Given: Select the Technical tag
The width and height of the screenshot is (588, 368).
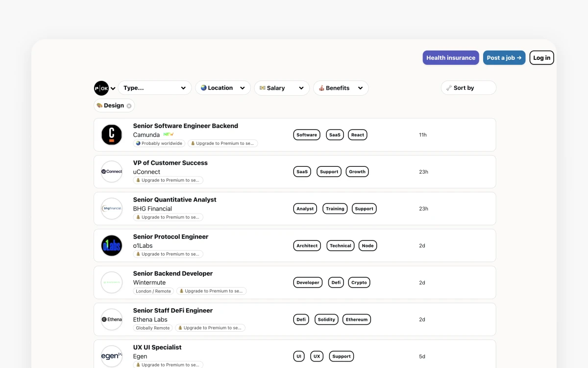Looking at the screenshot, I should pos(341,246).
